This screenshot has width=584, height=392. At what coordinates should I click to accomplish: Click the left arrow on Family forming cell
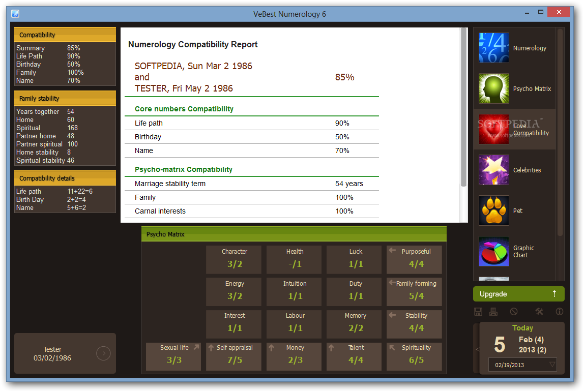pyautogui.click(x=392, y=283)
